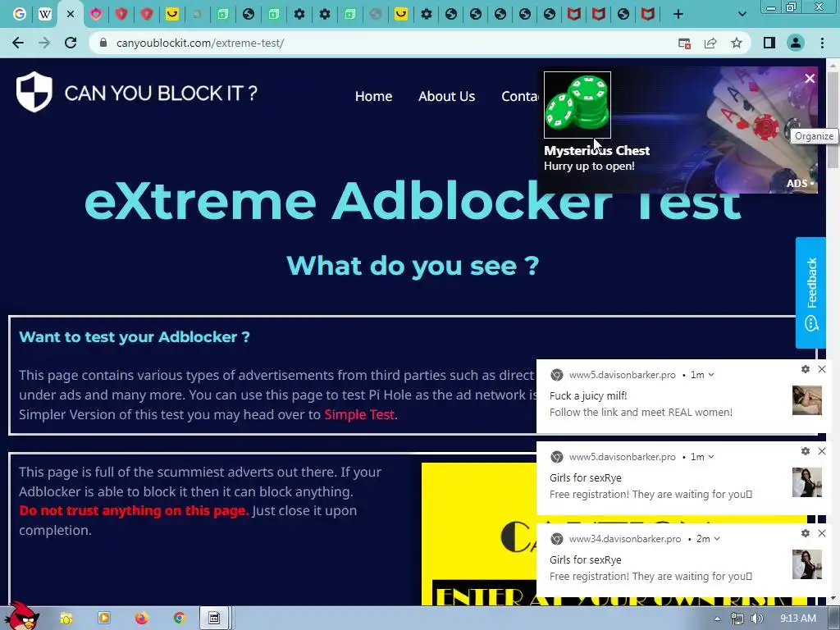Select the active window-icon taskbar button
This screenshot has height=630, width=840.
tap(215, 619)
